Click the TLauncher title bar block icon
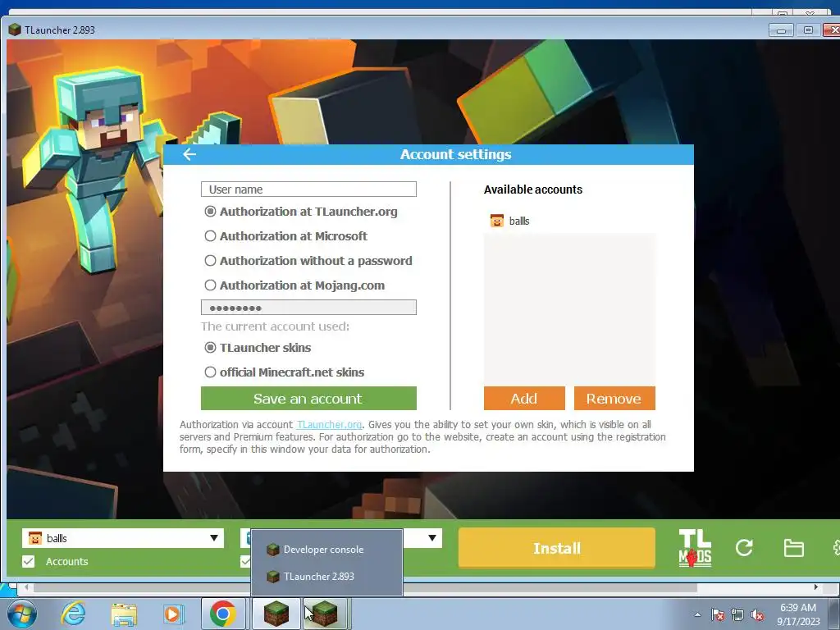Viewport: 840px width, 630px height. click(15, 30)
